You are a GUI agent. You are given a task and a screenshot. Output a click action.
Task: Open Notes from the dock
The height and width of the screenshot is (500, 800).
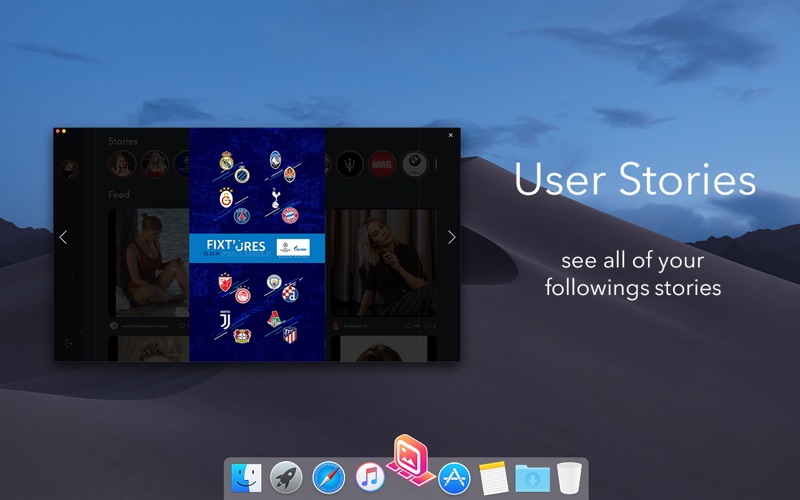coord(493,478)
